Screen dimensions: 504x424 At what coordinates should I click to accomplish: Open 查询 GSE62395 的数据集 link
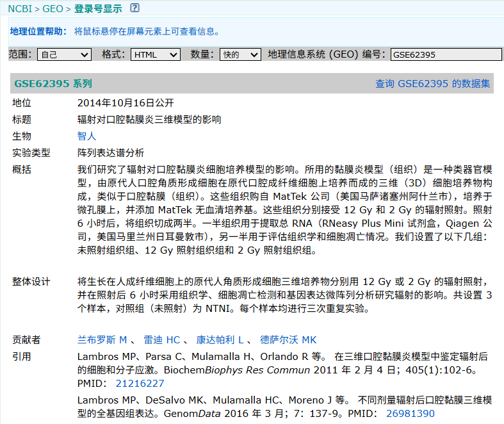pyautogui.click(x=433, y=83)
